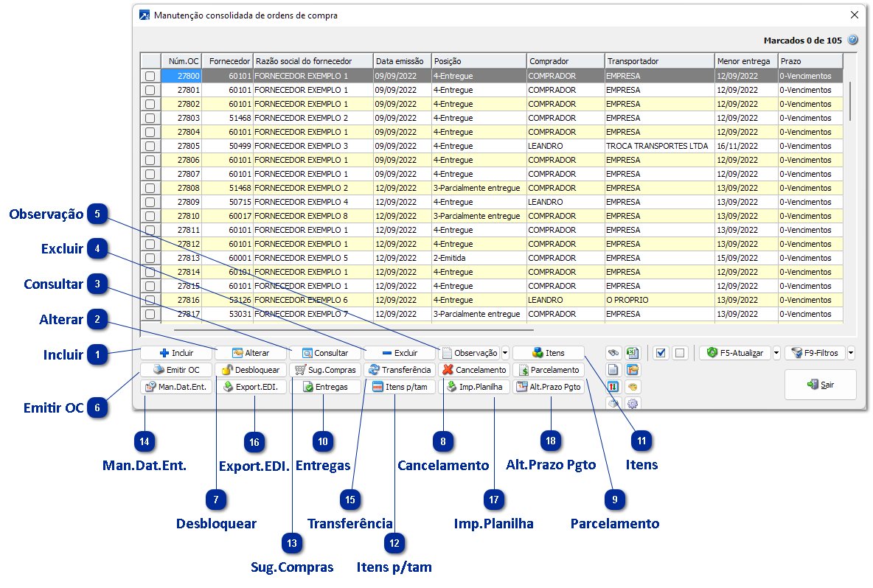
Task: Click the red-green sort arrows icon
Action: click(613, 386)
